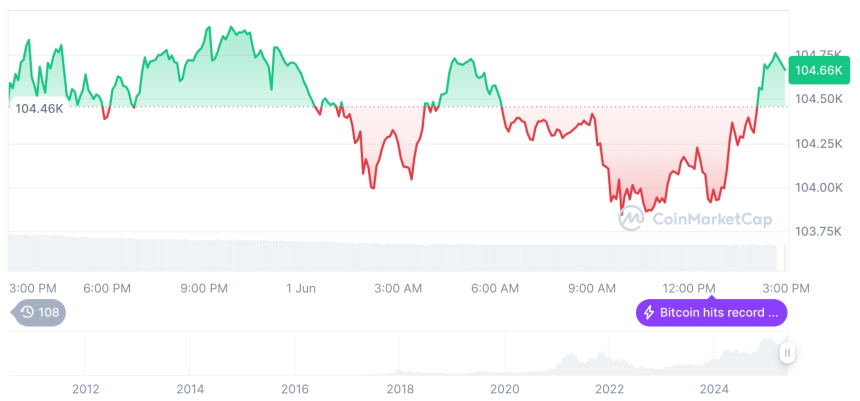Click the range handle on the year navigator
860x401 pixels.
788,353
